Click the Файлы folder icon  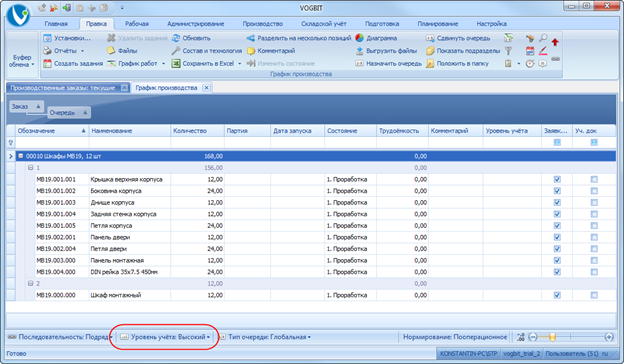click(x=111, y=51)
